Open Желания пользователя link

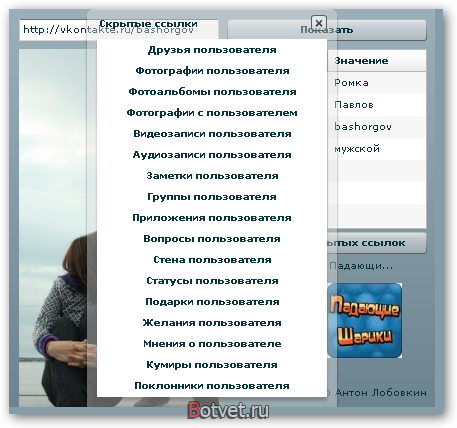click(212, 323)
